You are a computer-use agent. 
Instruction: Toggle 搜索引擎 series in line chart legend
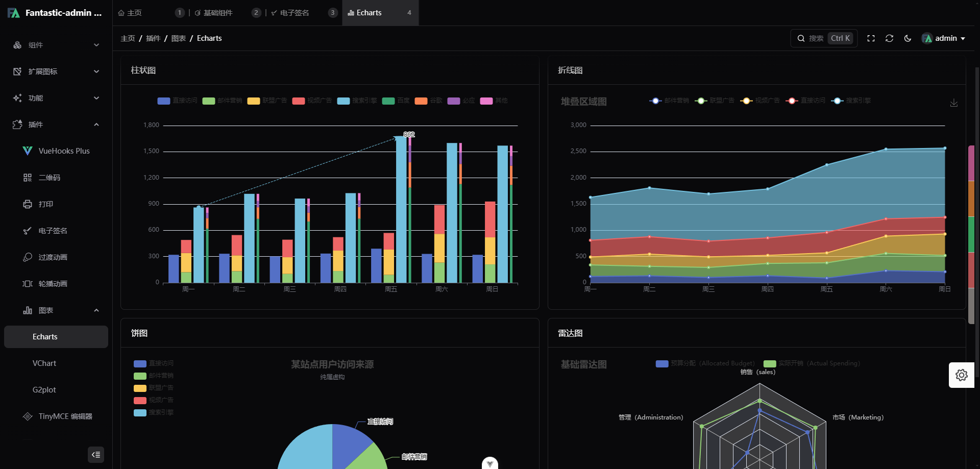click(x=851, y=101)
